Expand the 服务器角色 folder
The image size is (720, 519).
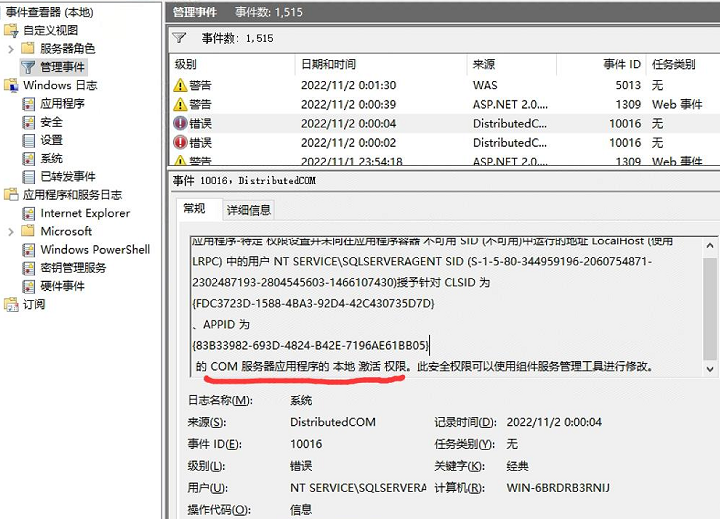click(x=10, y=49)
